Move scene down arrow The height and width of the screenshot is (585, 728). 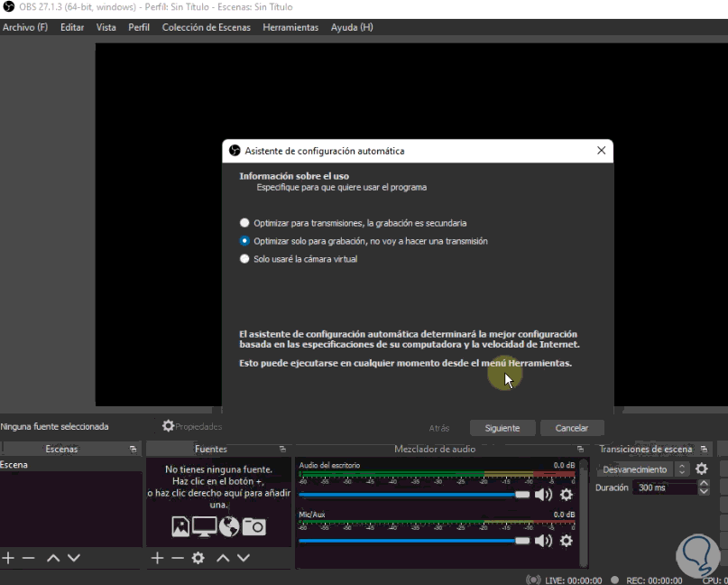coord(74,558)
